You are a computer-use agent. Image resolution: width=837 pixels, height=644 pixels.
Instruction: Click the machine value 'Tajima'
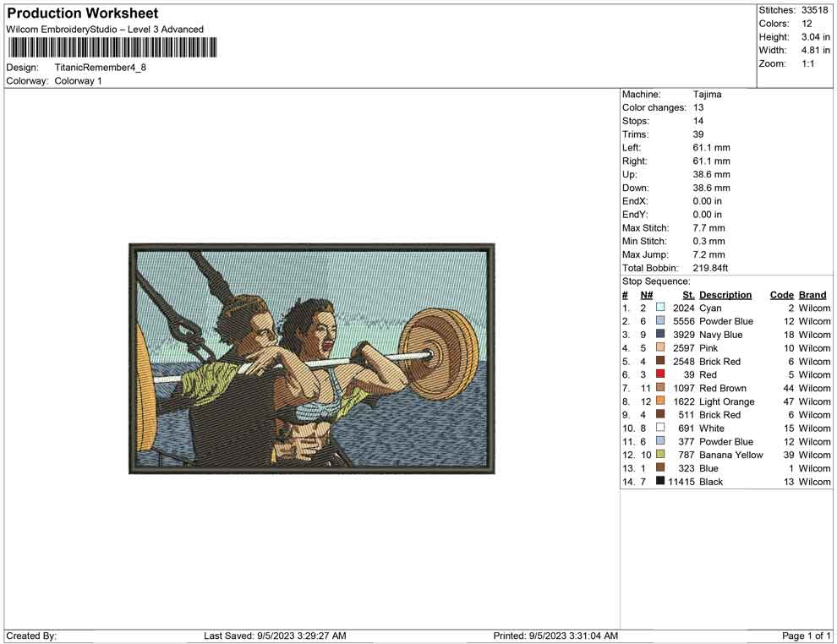click(707, 94)
